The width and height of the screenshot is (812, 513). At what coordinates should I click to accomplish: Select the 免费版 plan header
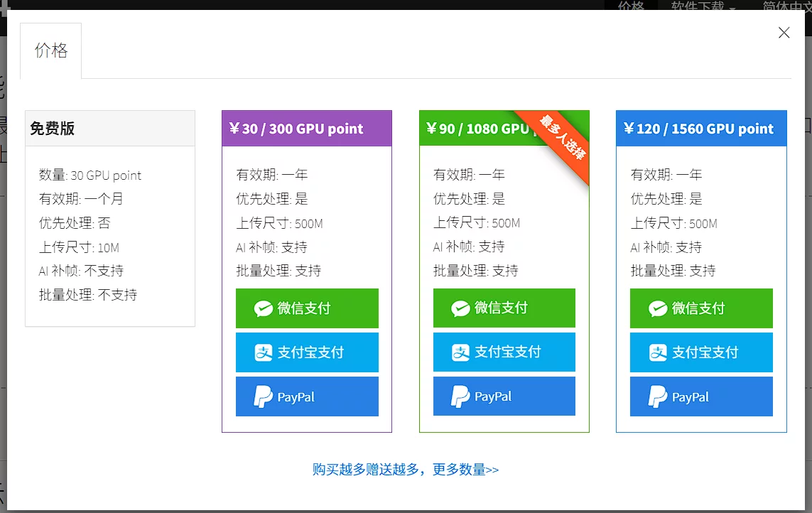point(110,129)
